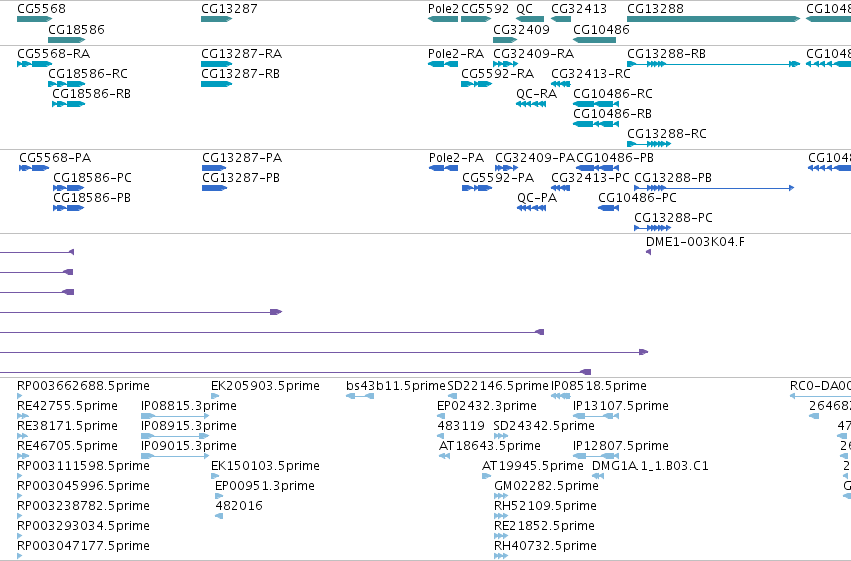Click EST RP003111598.5prime
The height and width of the screenshot is (561, 851).
83,466
